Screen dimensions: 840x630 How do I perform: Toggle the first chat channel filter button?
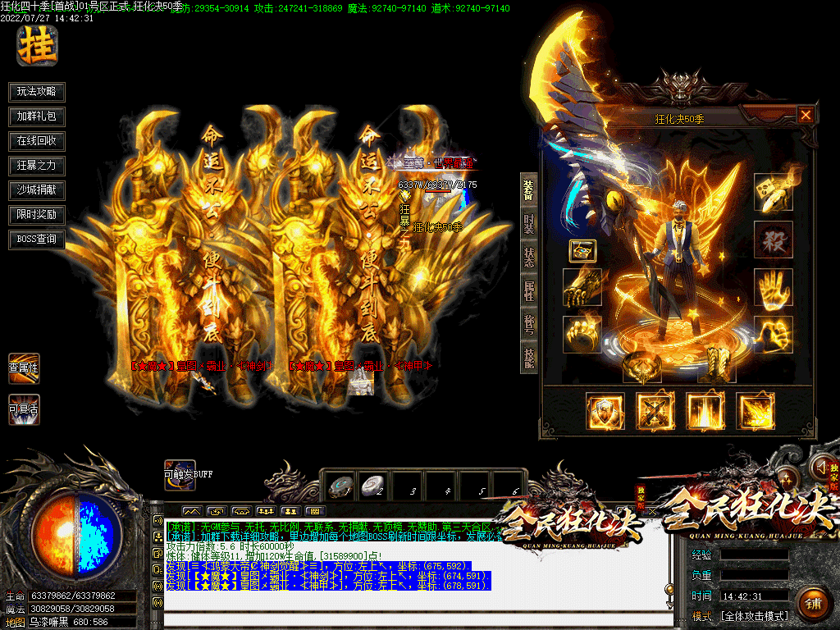tap(157, 520)
